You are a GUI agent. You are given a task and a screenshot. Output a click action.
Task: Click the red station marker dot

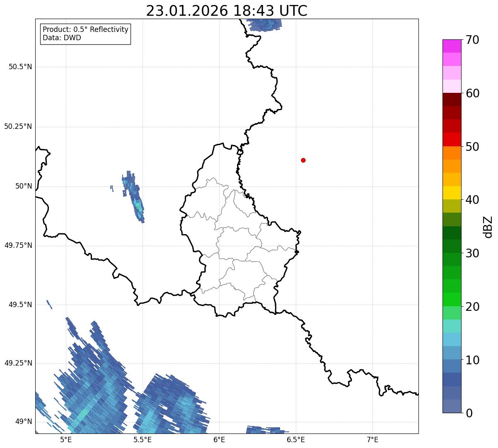303,160
